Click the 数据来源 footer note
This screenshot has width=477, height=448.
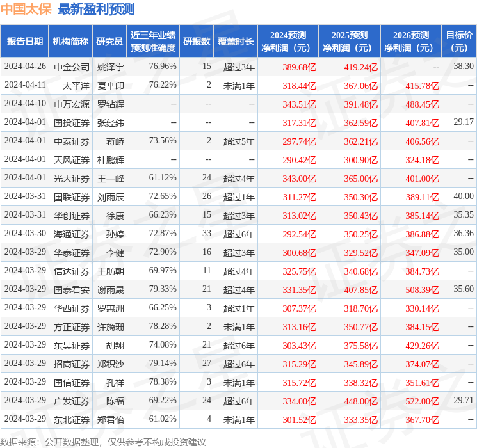103,442
